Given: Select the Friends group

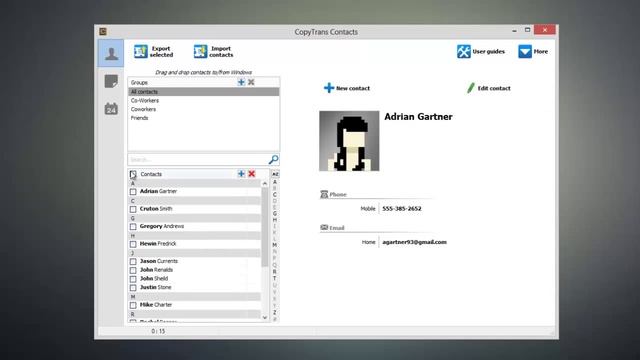Looking at the screenshot, I should click(x=204, y=118).
